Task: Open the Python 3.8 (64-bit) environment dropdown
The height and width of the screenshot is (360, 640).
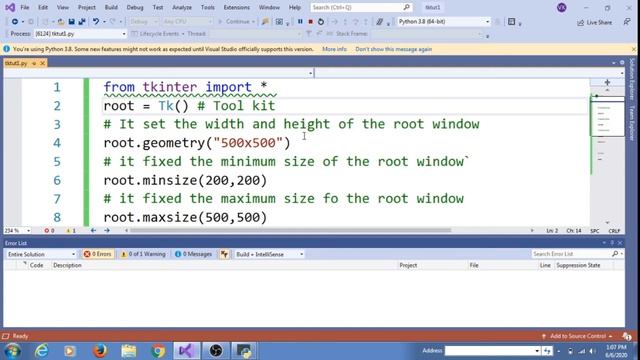Action: (x=444, y=22)
